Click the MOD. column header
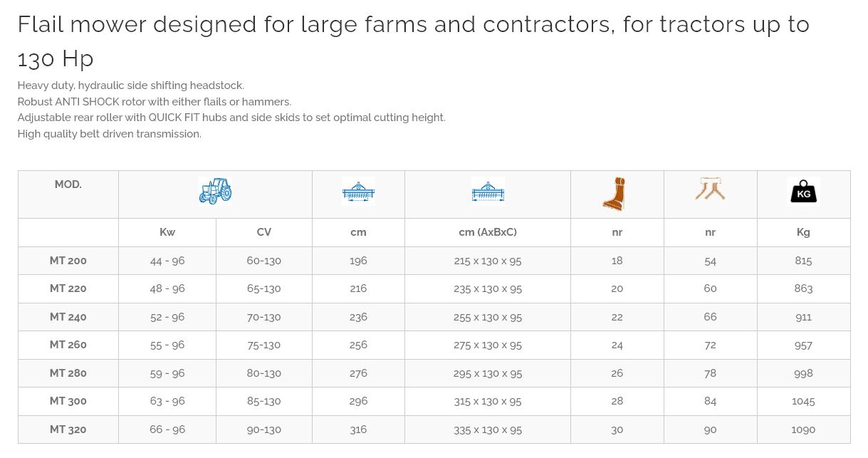 68,184
